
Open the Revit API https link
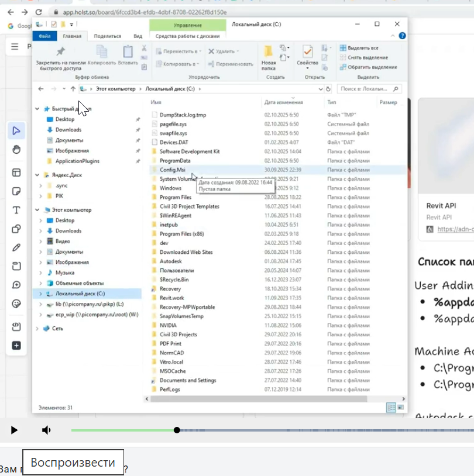coord(455,229)
